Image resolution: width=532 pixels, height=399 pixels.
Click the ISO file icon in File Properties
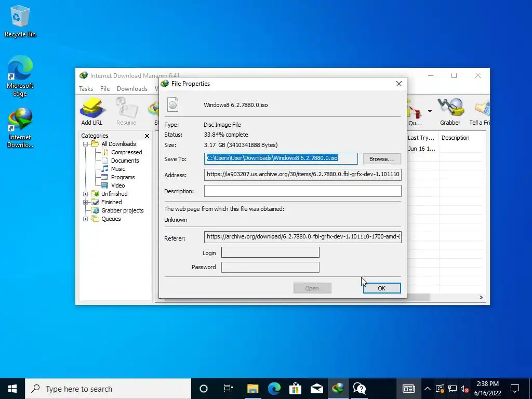point(172,104)
